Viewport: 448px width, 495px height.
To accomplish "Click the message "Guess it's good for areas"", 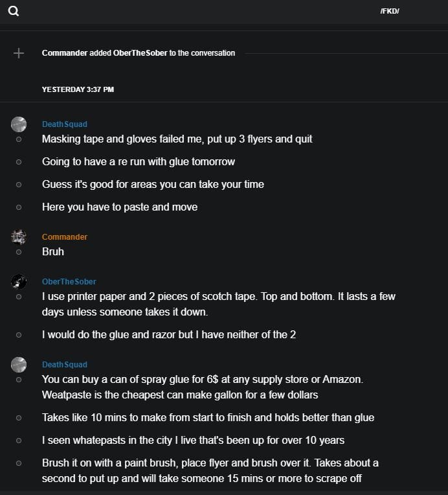I will 153,185.
